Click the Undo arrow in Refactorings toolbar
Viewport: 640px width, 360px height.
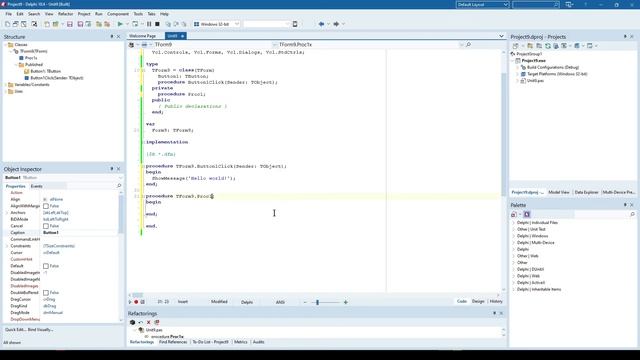coord(140,322)
